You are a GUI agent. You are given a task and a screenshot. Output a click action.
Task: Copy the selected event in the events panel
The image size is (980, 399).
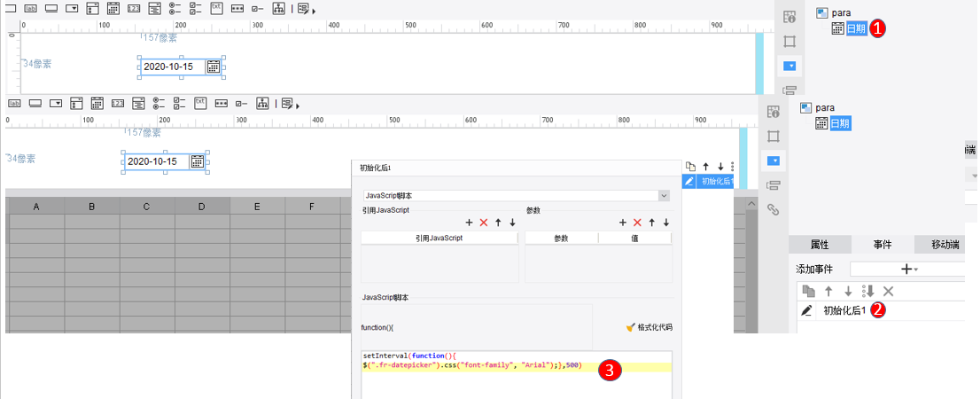(x=809, y=291)
